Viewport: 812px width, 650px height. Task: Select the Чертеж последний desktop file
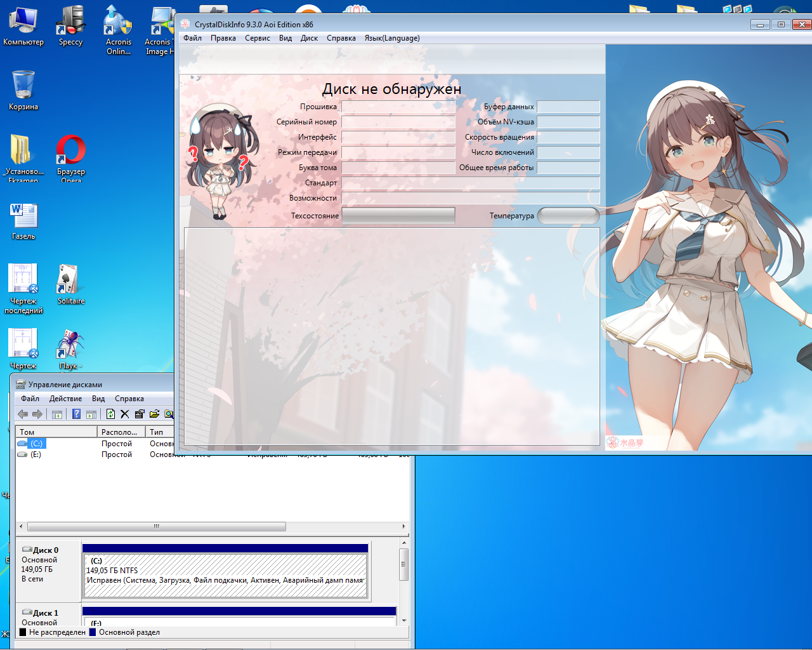click(x=23, y=289)
